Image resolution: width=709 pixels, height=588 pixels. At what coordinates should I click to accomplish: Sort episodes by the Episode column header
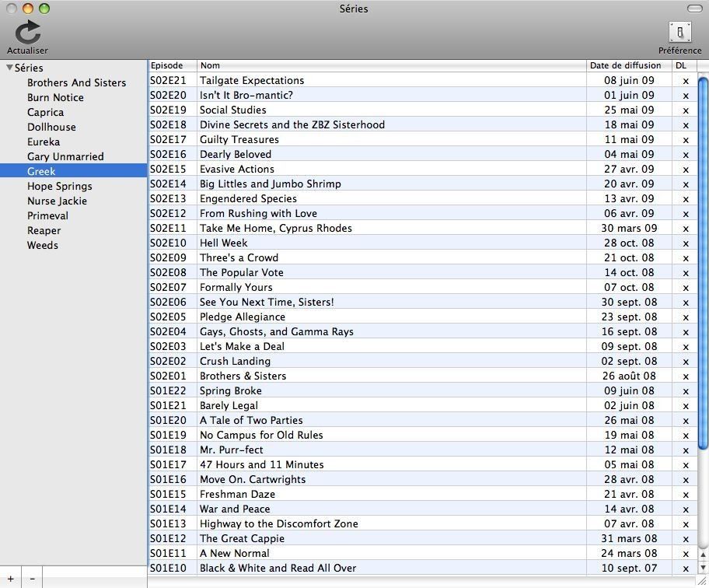(x=171, y=65)
